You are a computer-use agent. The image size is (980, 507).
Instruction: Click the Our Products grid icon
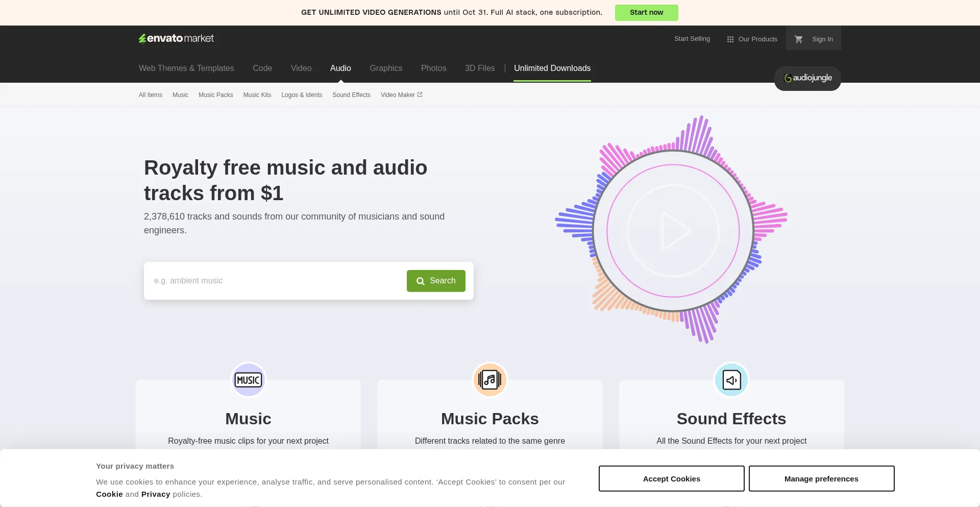730,39
